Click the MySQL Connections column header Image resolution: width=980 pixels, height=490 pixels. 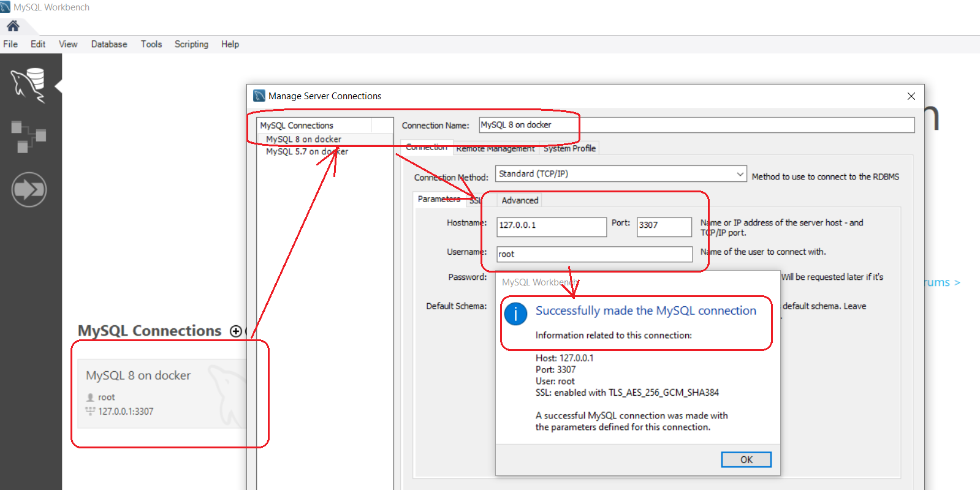pos(314,126)
